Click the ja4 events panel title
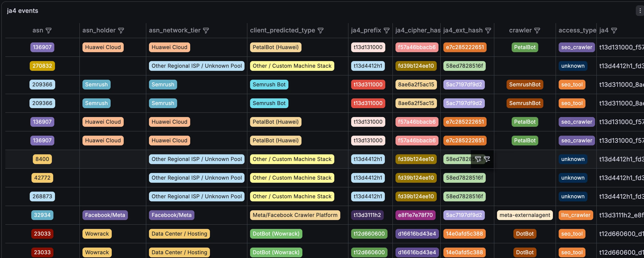The image size is (644, 258). (x=22, y=11)
